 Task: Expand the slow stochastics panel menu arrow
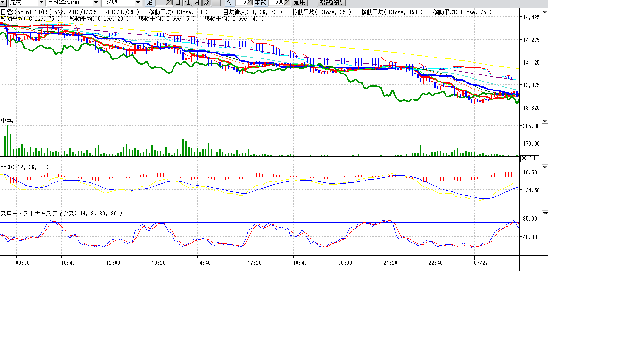pyautogui.click(x=545, y=214)
